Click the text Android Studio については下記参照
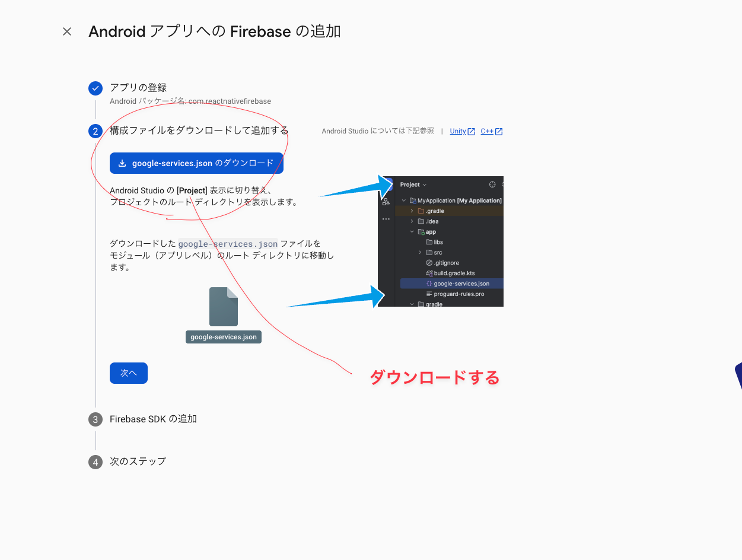 coord(378,131)
